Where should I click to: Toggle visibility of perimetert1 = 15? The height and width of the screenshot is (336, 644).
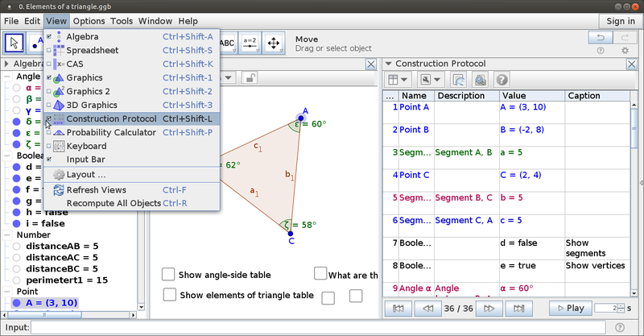[16, 280]
